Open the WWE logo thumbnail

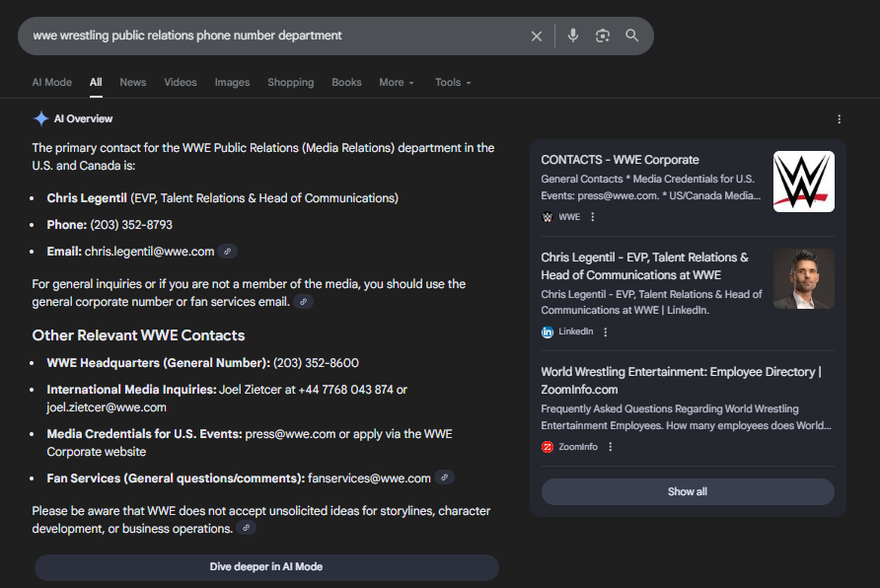[x=804, y=182]
